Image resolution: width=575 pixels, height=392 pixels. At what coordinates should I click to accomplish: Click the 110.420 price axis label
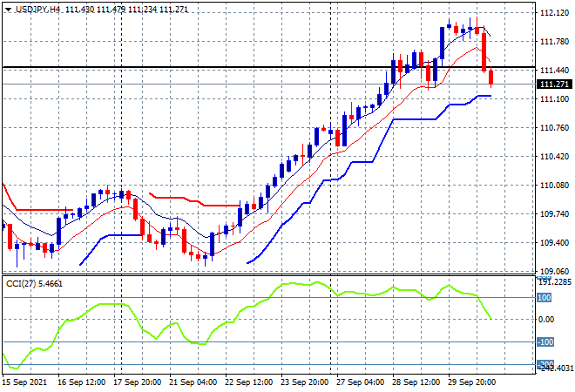[554, 157]
